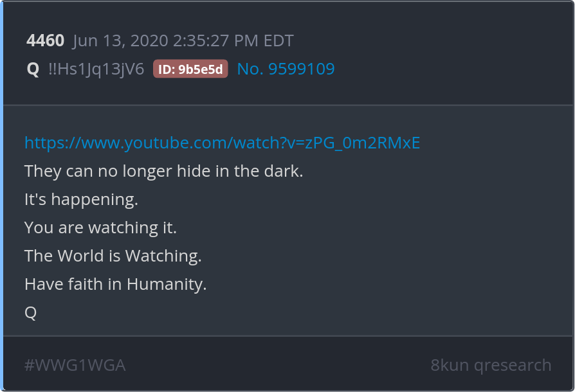Click the date Jun 13, 2020
Image resolution: width=575 pixels, height=392 pixels.
pyautogui.click(x=121, y=40)
